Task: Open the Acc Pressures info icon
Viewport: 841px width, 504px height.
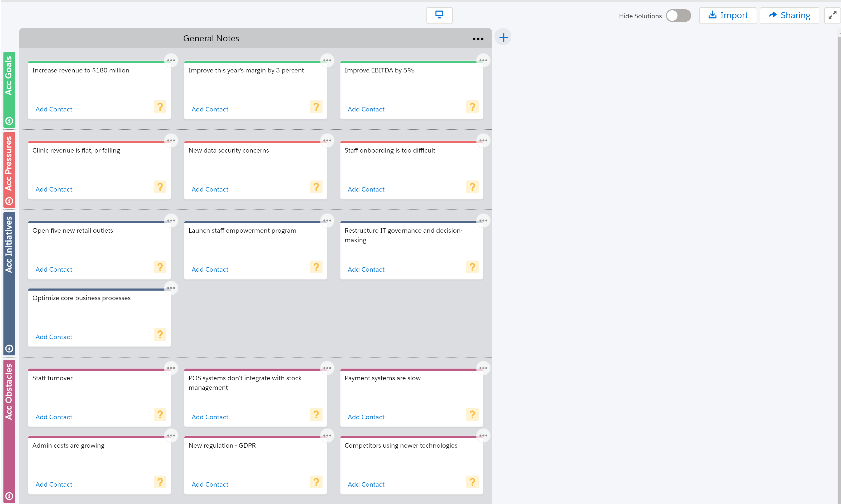Action: tap(9, 201)
